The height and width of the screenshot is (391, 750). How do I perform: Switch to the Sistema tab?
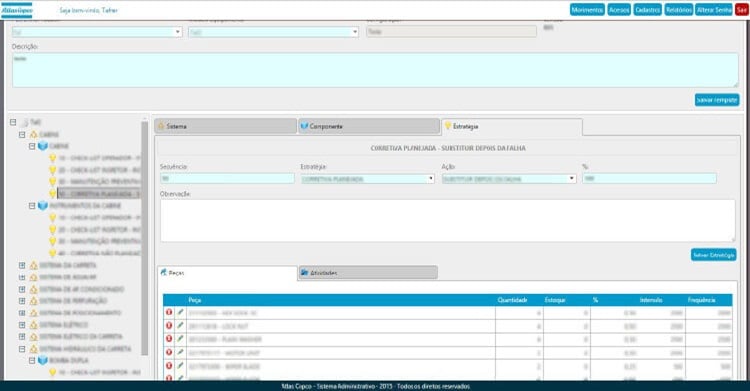(225, 126)
